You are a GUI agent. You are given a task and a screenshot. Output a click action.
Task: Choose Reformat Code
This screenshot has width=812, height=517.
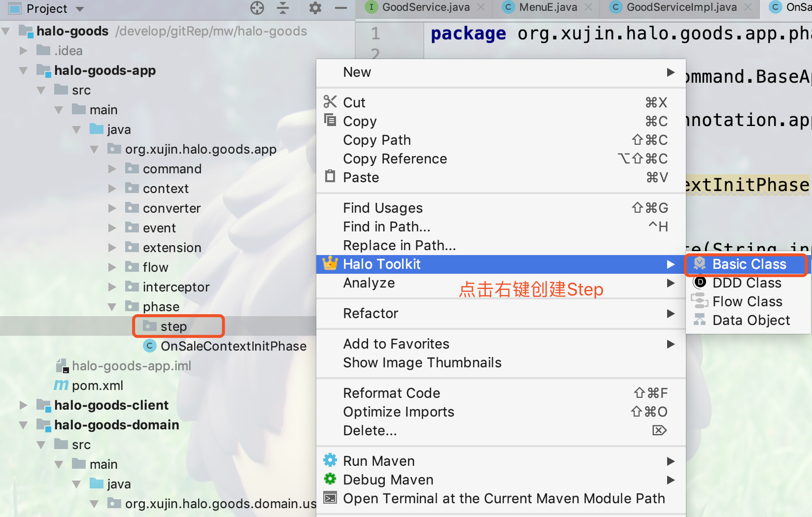(x=501, y=393)
